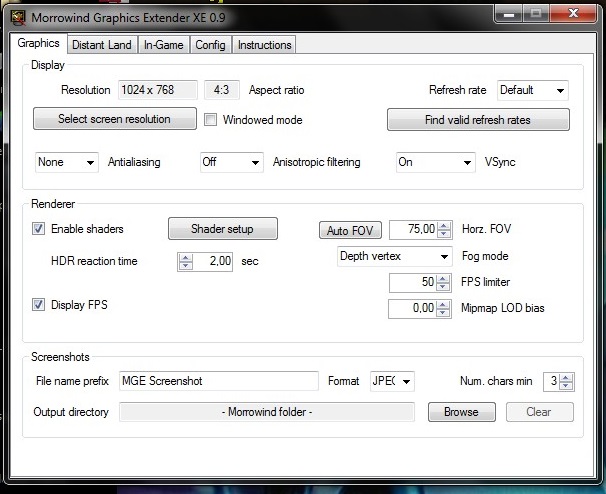This screenshot has height=494, width=606.
Task: Click the Select screen resolution button
Action: (x=114, y=119)
